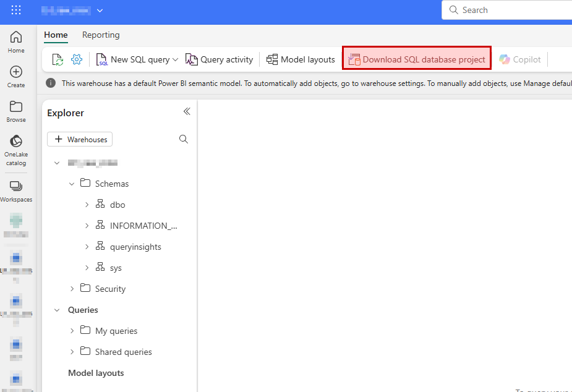Image resolution: width=572 pixels, height=392 pixels.
Task: Select My queries in the tree
Action: [x=116, y=331]
